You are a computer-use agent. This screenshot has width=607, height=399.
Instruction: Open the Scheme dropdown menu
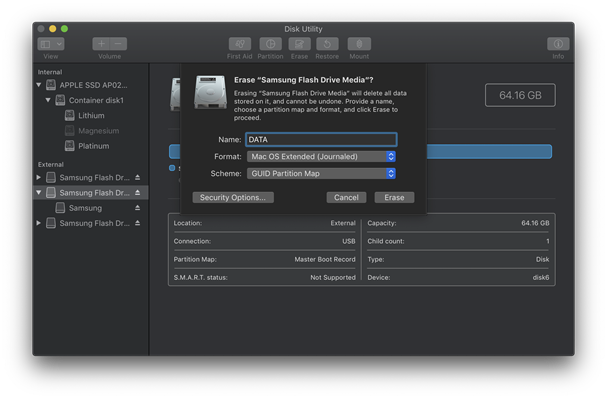point(321,174)
